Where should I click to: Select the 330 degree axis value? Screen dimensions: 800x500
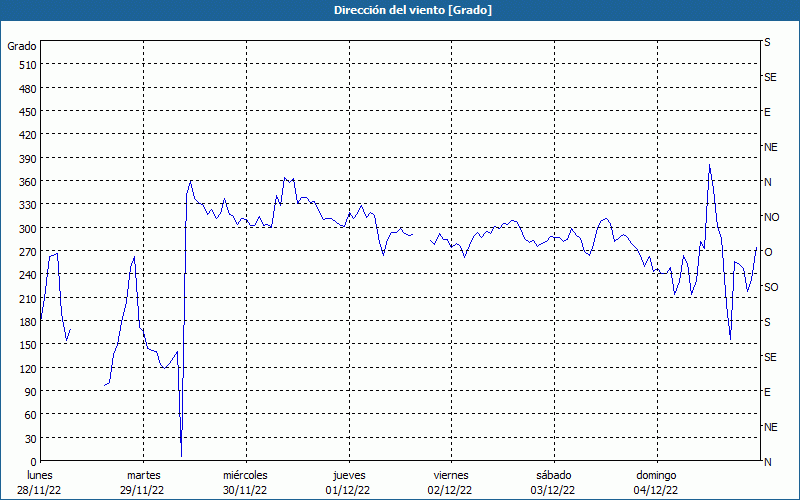coord(28,205)
